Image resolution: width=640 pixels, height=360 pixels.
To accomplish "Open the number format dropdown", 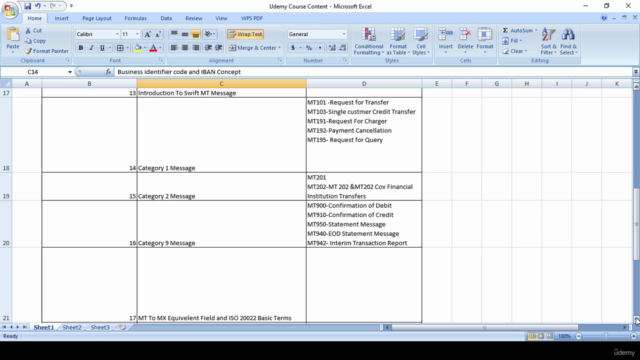I will pos(344,34).
